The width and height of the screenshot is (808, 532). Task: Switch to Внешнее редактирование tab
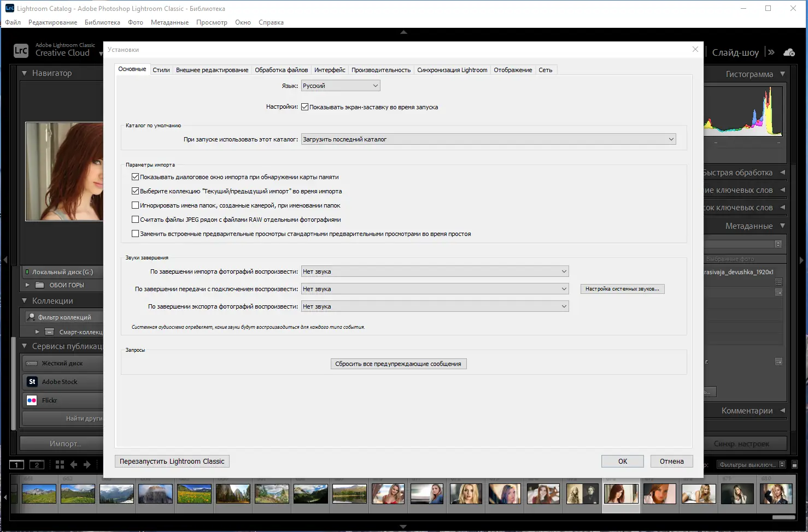tap(212, 70)
